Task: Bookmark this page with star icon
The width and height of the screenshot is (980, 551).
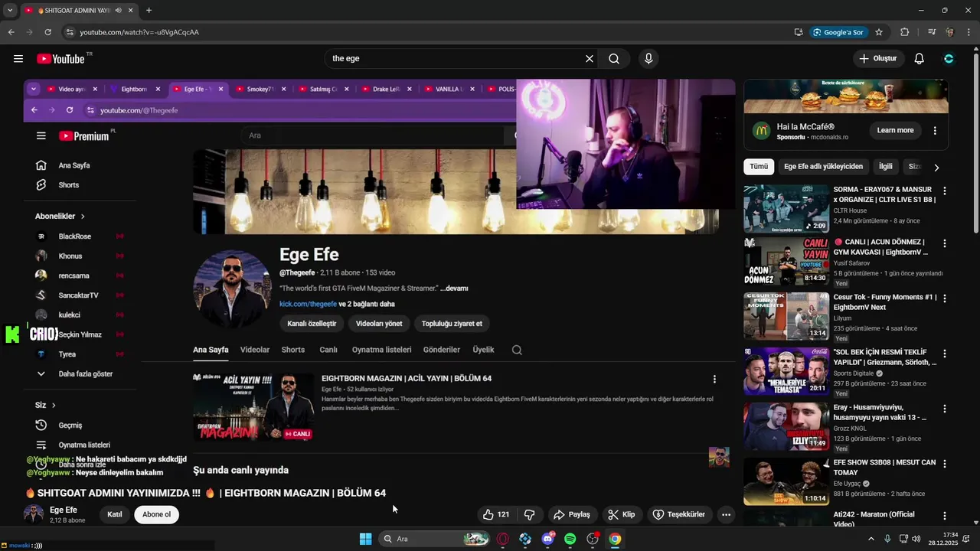Action: (x=879, y=32)
